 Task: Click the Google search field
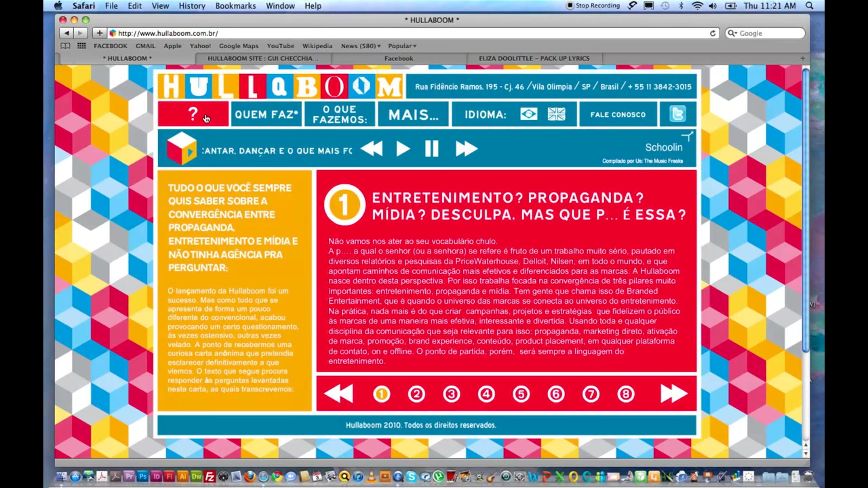[x=769, y=33]
